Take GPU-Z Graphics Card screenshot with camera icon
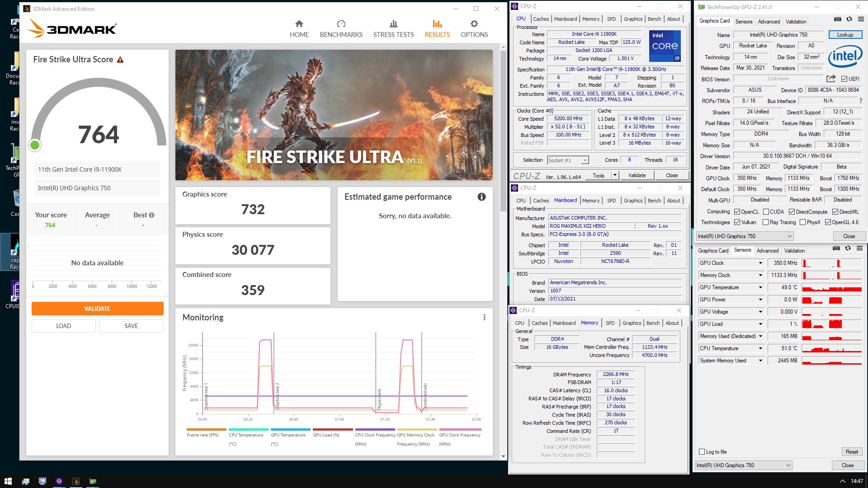 pos(838,19)
